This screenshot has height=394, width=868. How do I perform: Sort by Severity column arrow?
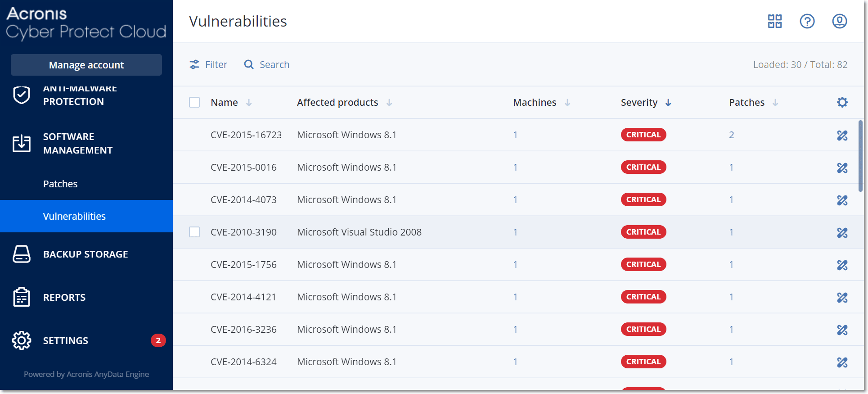click(668, 103)
